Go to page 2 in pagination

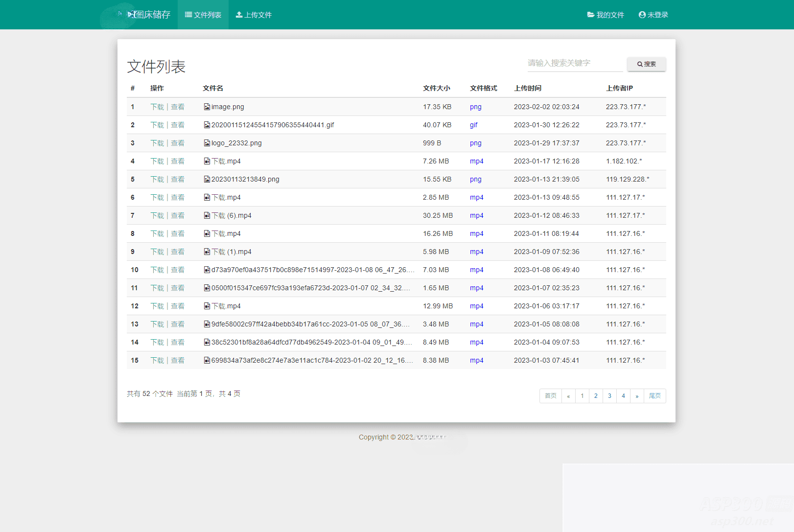click(x=596, y=396)
